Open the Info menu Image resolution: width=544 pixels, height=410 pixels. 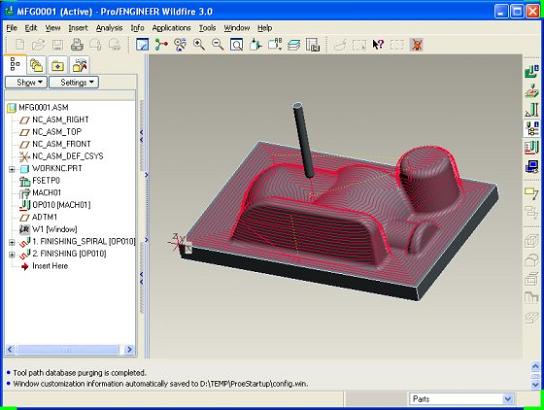pos(137,28)
